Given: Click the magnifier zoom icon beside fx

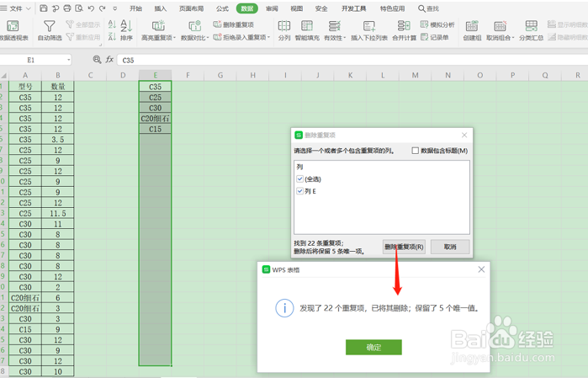Looking at the screenshot, I should point(97,59).
